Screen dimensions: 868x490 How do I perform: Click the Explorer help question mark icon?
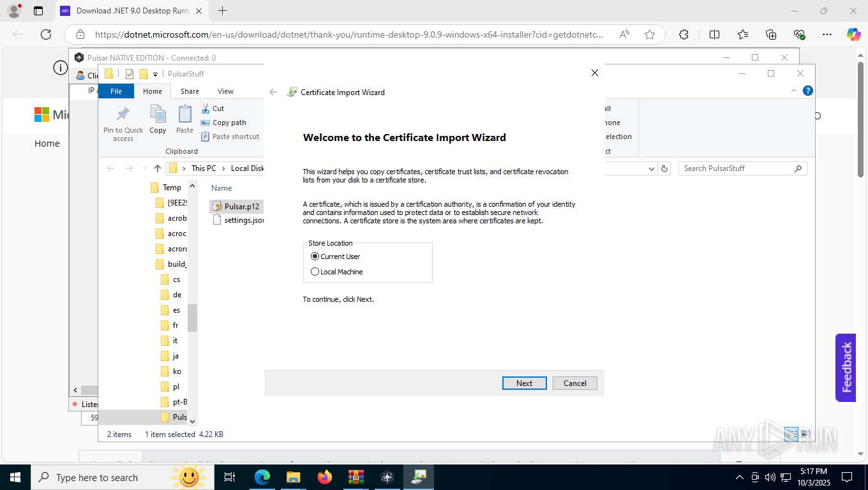click(807, 91)
